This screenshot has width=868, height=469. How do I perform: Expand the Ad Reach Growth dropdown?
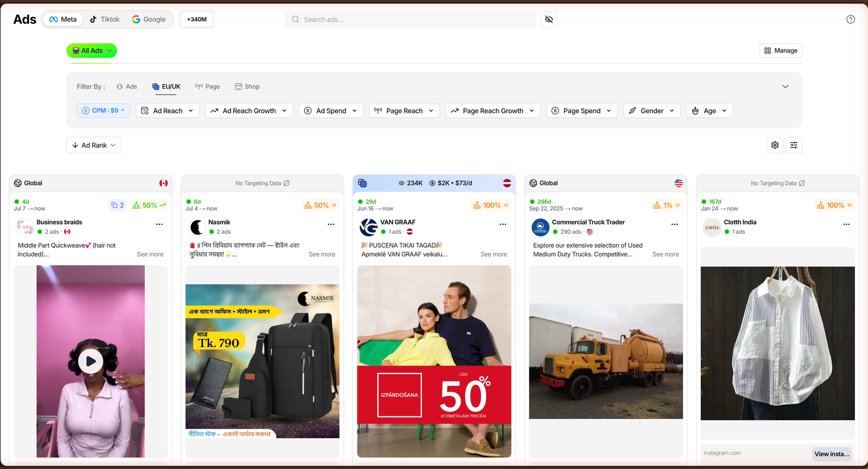(249, 111)
